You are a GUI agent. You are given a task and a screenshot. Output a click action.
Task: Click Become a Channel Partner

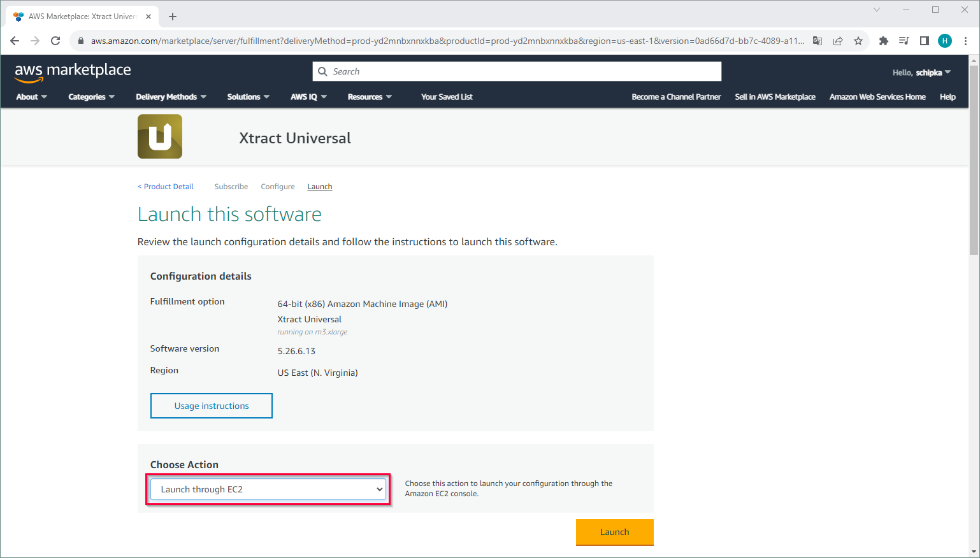point(676,97)
